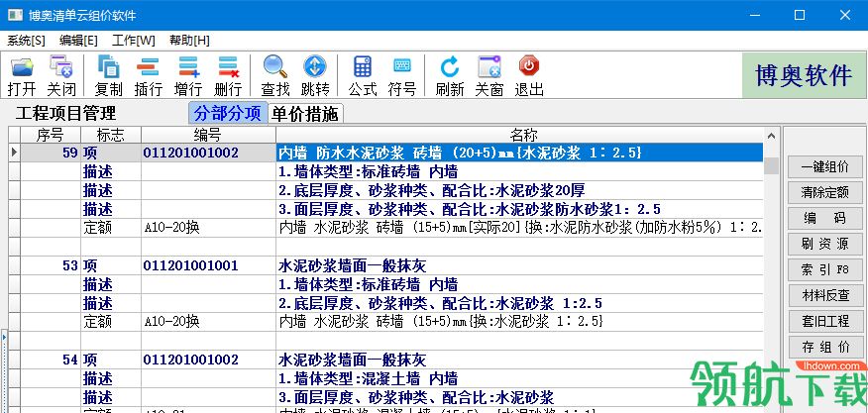The image size is (868, 413).
Task: Select row number 54 cell
Action: tap(51, 360)
